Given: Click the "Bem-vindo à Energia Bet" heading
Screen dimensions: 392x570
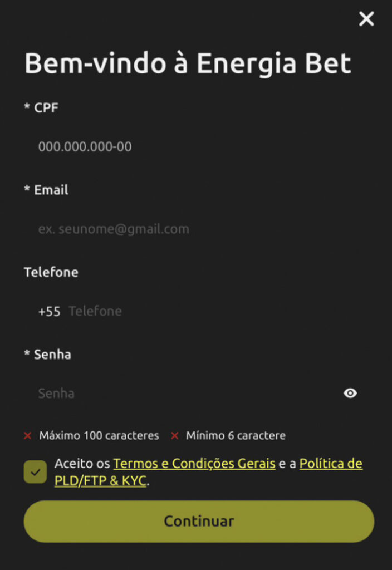Looking at the screenshot, I should pyautogui.click(x=188, y=63).
